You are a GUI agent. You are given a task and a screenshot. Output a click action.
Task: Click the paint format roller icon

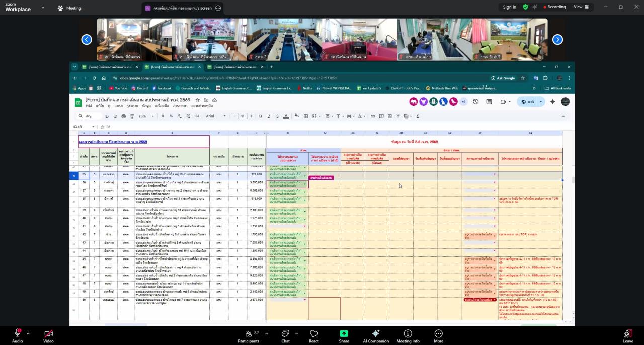tap(132, 116)
